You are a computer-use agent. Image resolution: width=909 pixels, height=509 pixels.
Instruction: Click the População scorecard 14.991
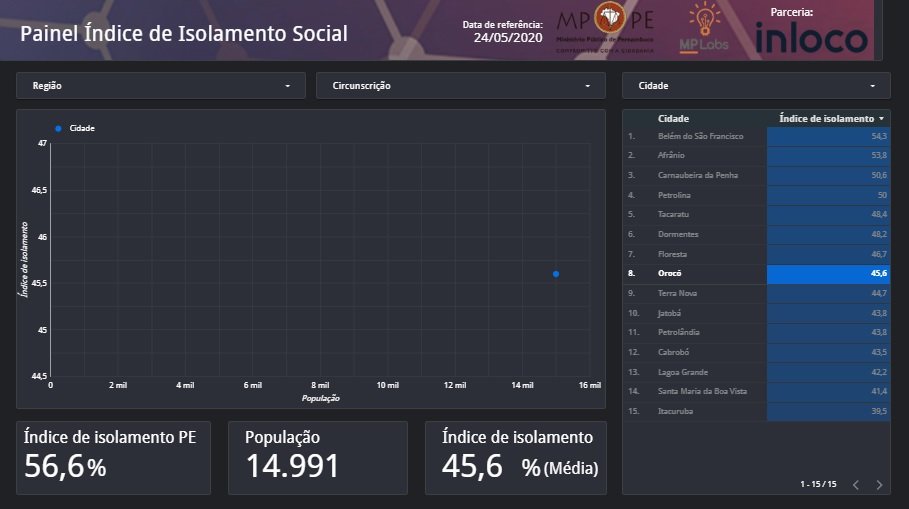(x=317, y=457)
